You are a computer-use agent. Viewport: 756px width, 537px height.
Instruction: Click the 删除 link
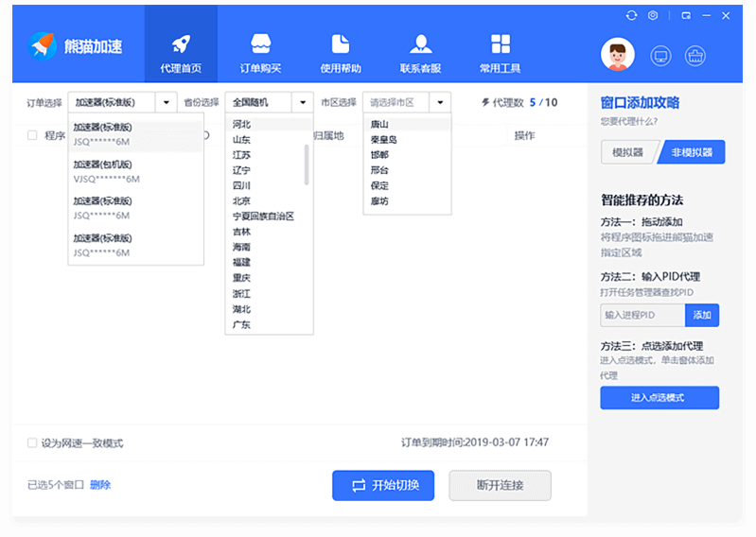click(x=100, y=485)
